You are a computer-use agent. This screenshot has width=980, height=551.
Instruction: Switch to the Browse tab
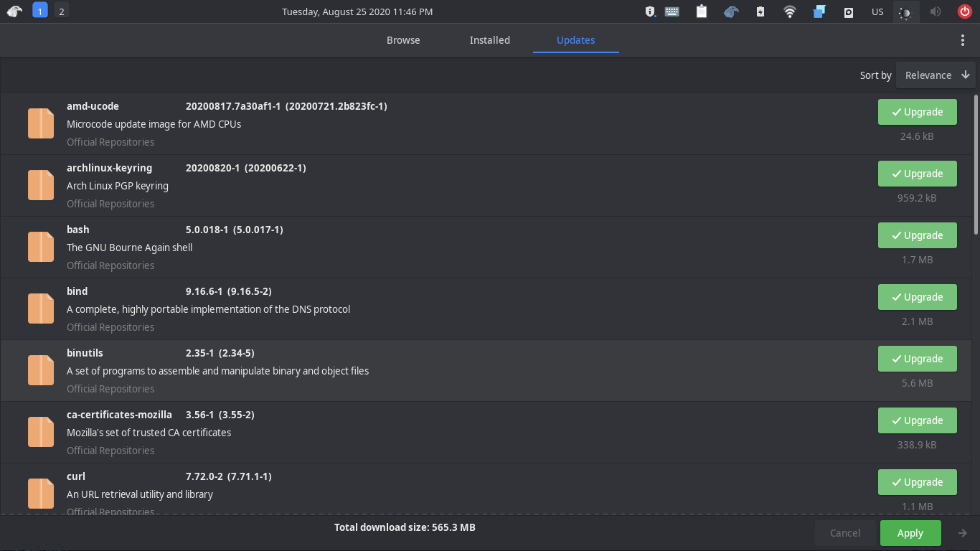pos(403,40)
